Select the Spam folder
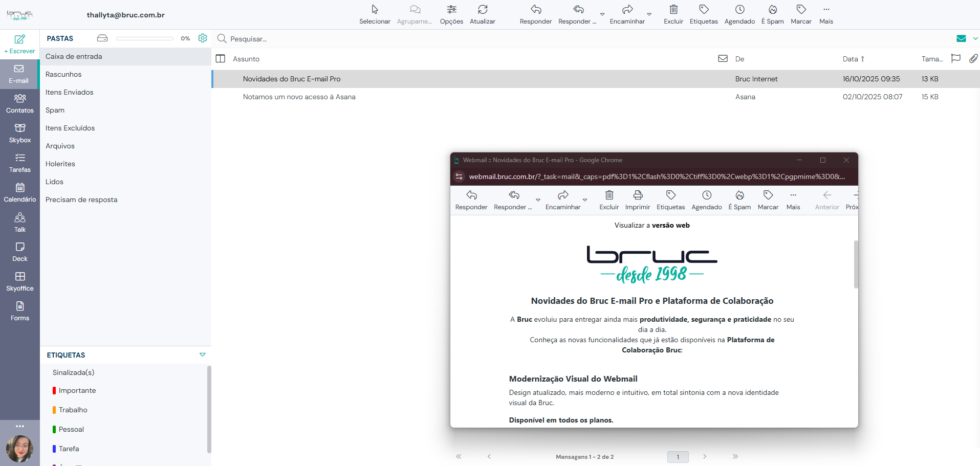This screenshot has height=466, width=980. pyautogui.click(x=55, y=110)
